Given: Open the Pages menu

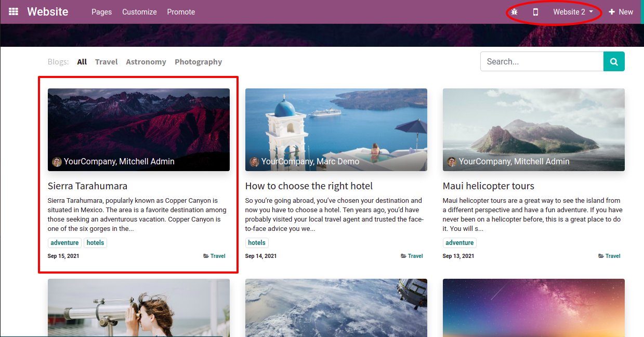Looking at the screenshot, I should [101, 12].
